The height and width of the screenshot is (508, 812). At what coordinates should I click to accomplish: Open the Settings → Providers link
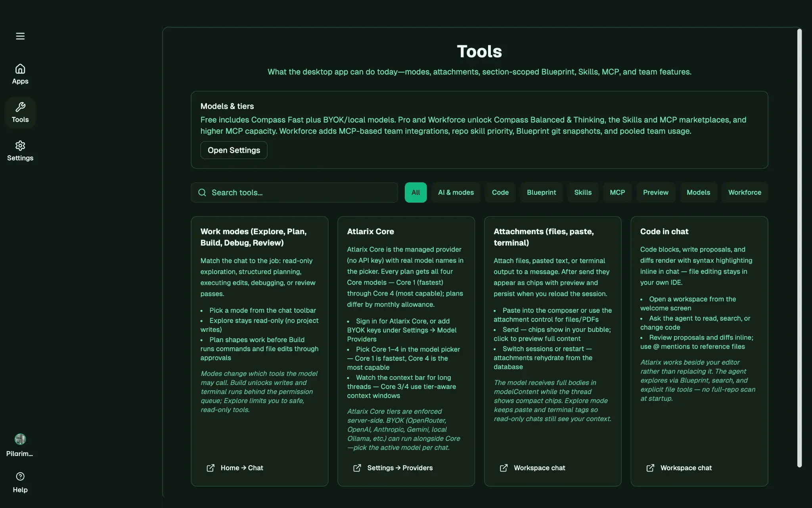coord(400,468)
